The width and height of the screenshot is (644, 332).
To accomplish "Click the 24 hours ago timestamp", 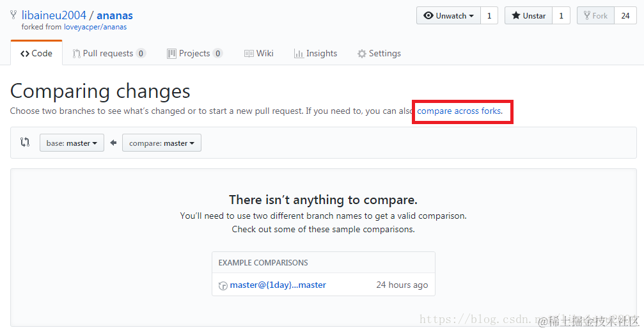I will [402, 285].
